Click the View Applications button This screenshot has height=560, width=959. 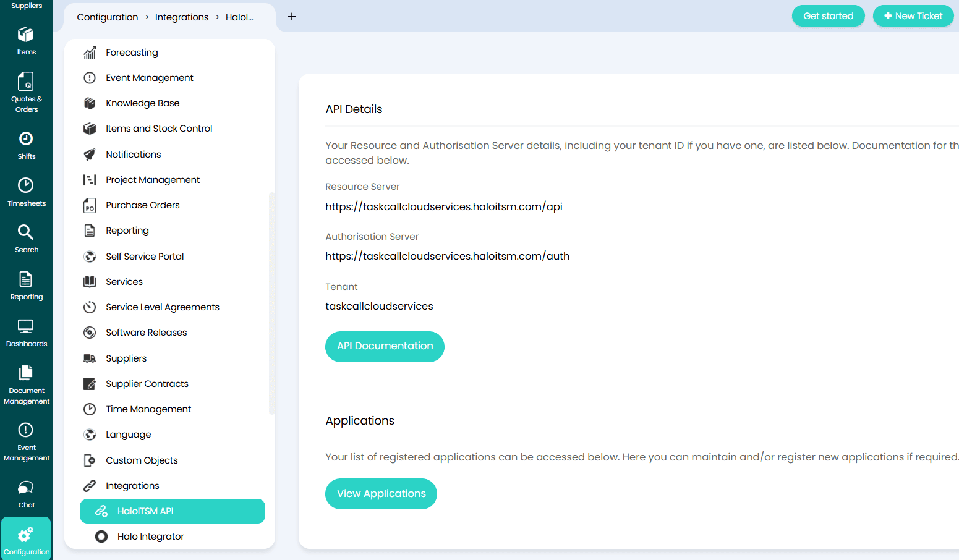[x=381, y=494]
